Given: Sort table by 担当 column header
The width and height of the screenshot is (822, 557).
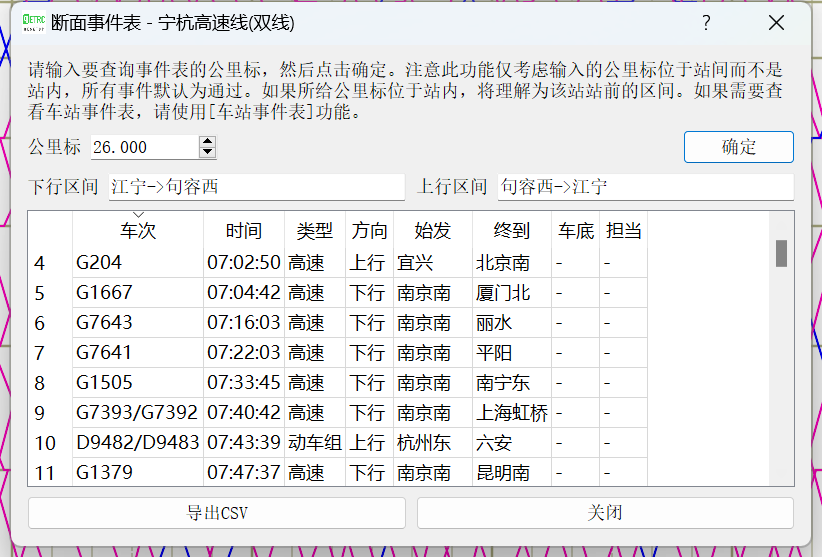Looking at the screenshot, I should click(x=623, y=230).
